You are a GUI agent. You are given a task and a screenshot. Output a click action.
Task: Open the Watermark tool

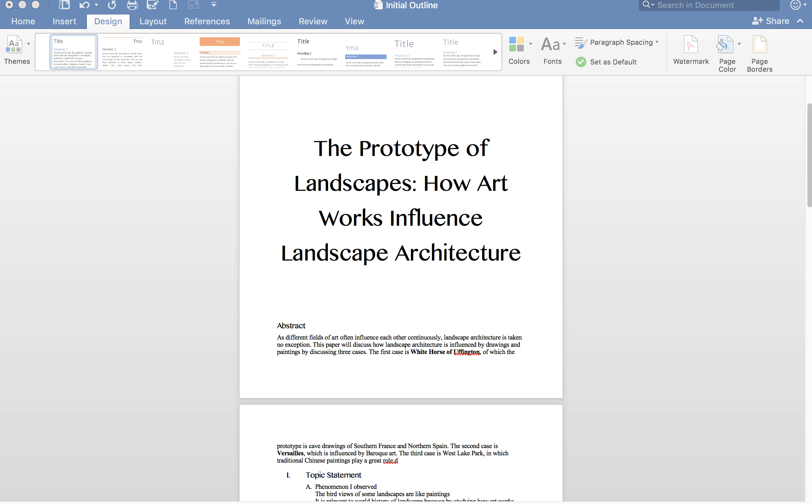691,50
